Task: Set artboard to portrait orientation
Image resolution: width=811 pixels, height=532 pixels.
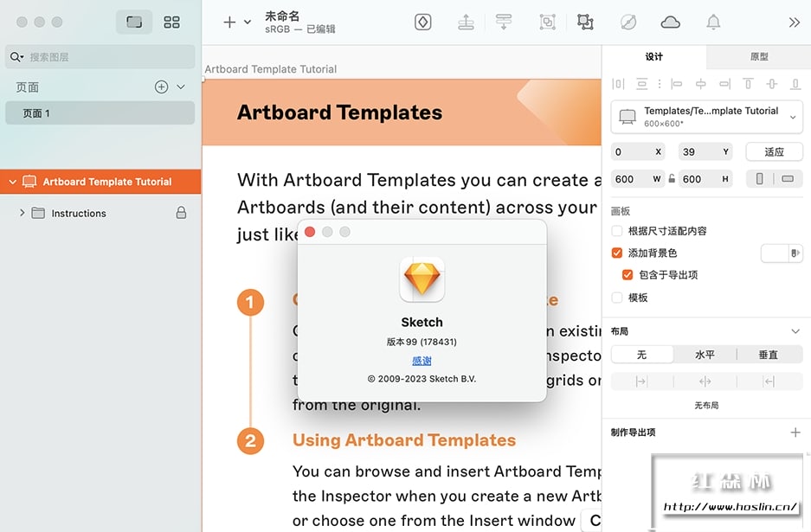Action: click(760, 179)
